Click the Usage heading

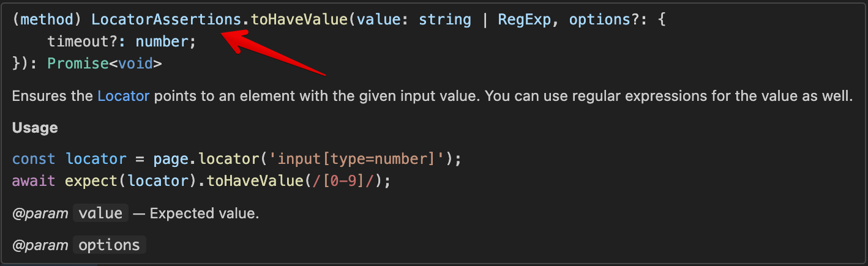pos(35,128)
